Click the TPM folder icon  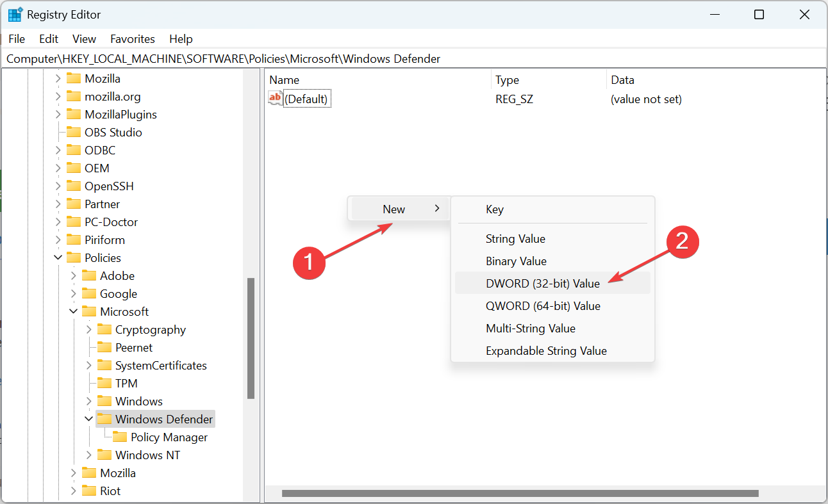click(104, 383)
